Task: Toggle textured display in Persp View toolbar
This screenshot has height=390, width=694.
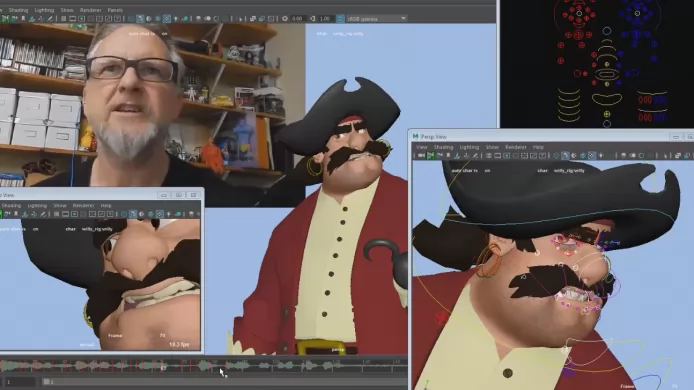Action: (x=592, y=155)
